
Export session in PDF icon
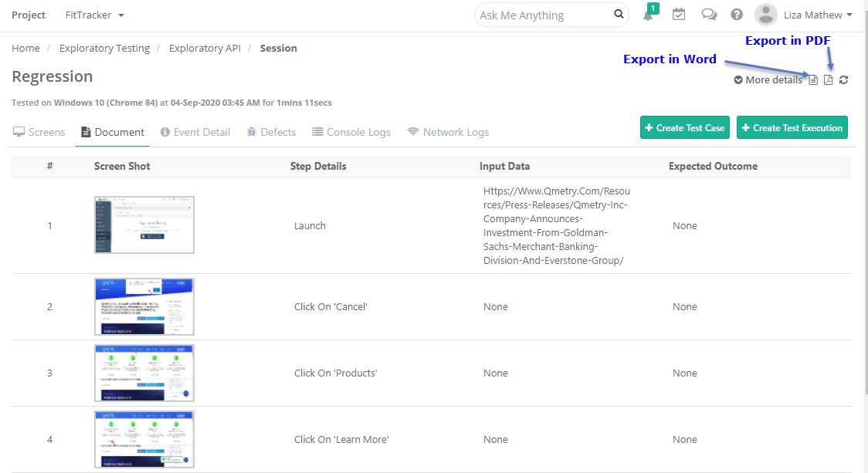tap(828, 80)
